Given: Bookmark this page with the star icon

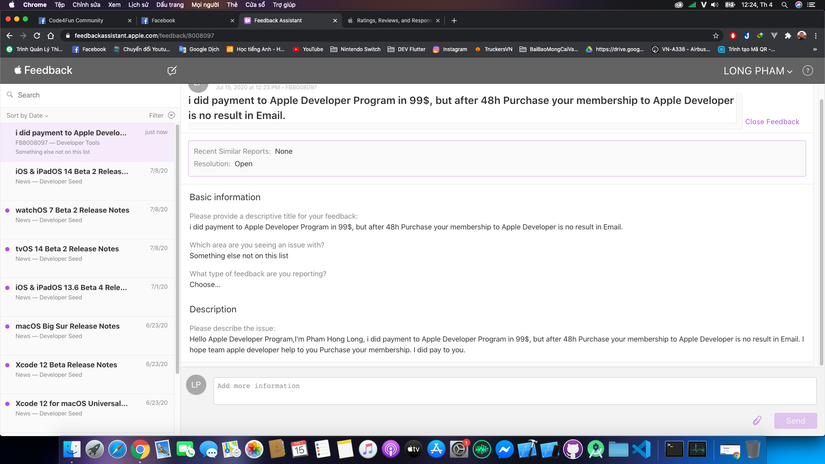Looking at the screenshot, I should click(716, 36).
